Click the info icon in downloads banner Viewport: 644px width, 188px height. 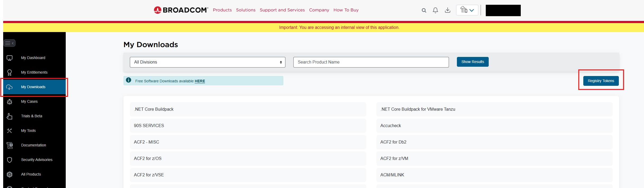129,80
